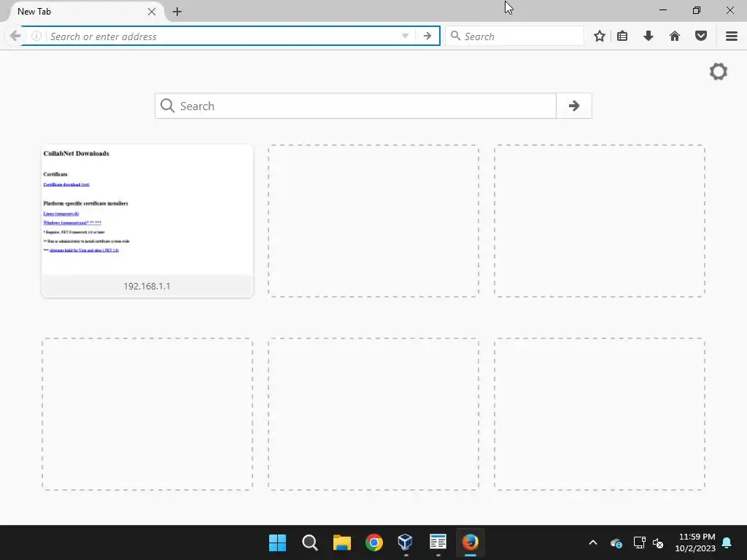Focus the toolbar Search box
The height and width of the screenshot is (560, 747).
pos(514,36)
